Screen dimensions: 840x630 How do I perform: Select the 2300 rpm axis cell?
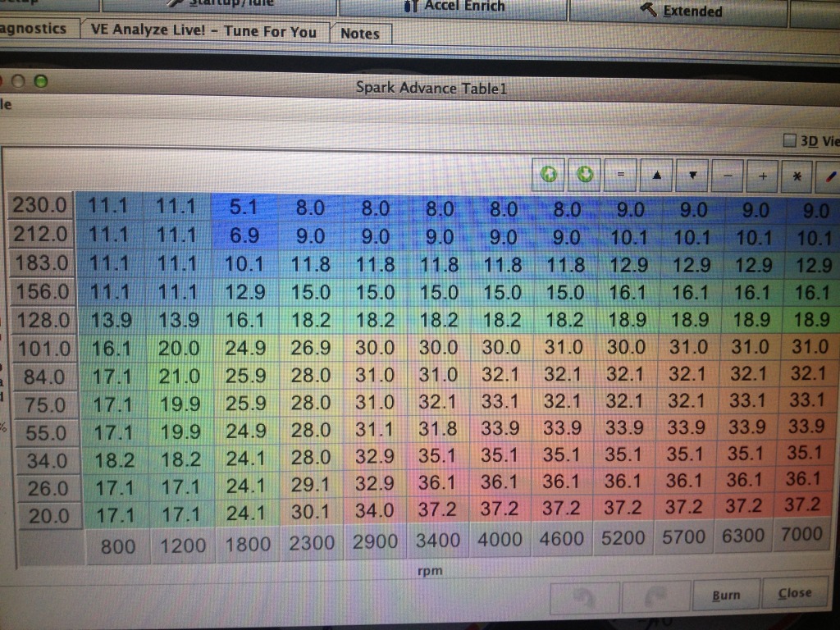pos(312,543)
